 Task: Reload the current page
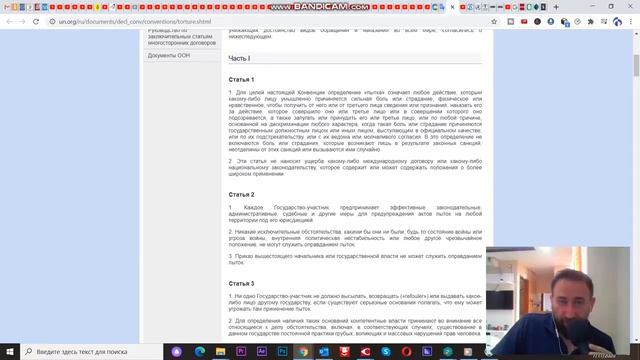[36, 22]
